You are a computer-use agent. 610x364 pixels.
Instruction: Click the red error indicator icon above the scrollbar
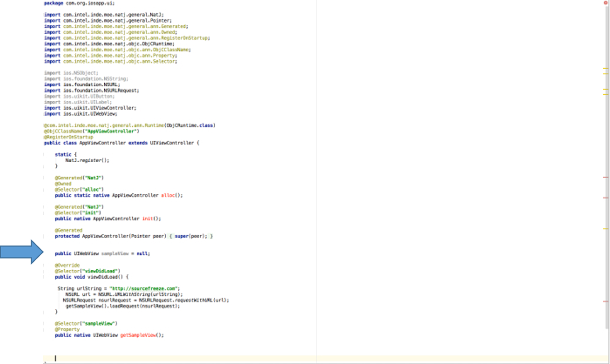click(606, 3)
